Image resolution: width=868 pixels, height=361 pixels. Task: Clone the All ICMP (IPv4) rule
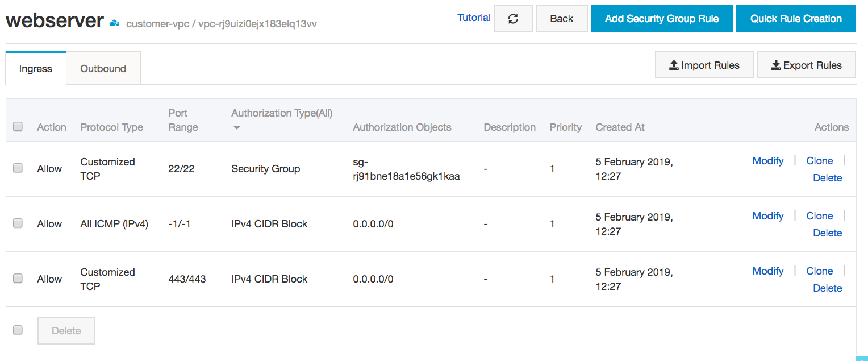[x=819, y=216]
